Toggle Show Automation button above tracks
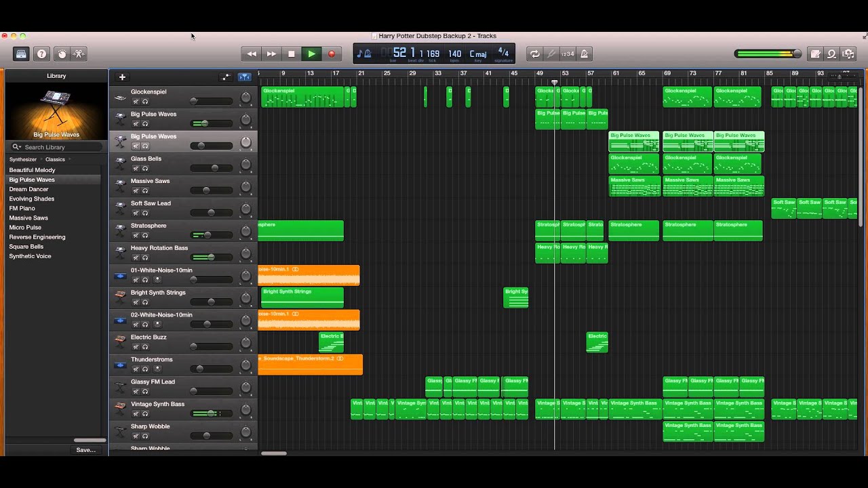The width and height of the screenshot is (868, 488). pyautogui.click(x=226, y=77)
